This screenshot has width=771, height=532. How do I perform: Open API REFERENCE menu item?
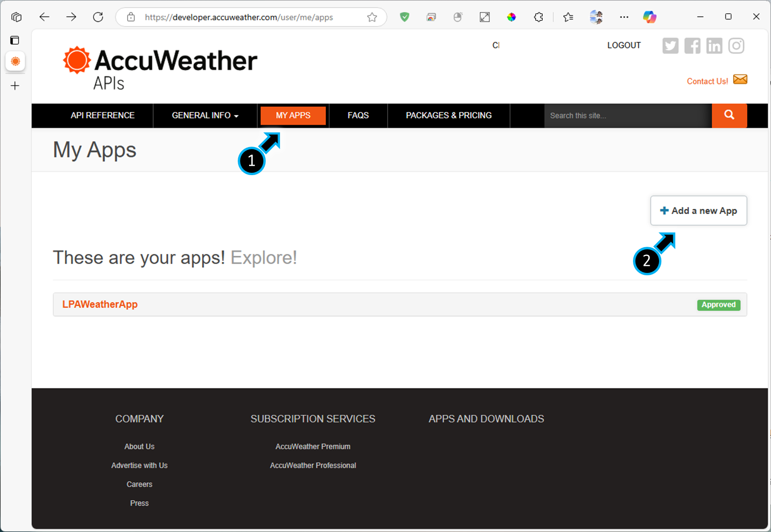tap(102, 115)
